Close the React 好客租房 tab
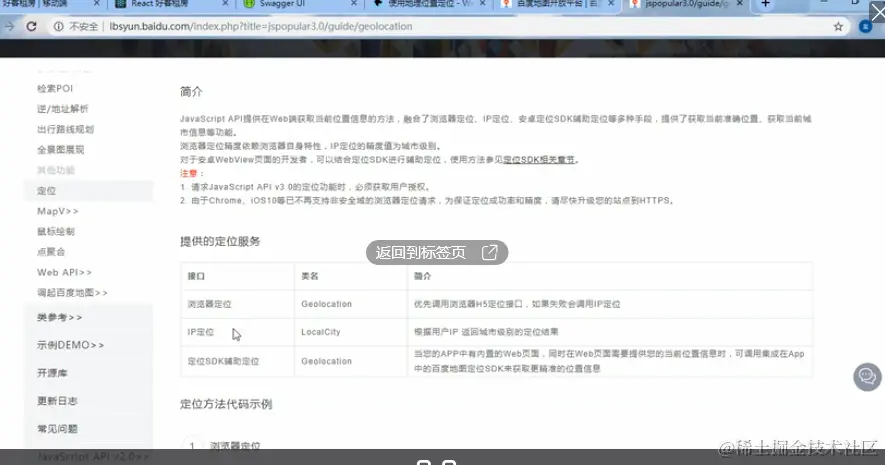The height and width of the screenshot is (465, 885). pyautogui.click(x=225, y=4)
